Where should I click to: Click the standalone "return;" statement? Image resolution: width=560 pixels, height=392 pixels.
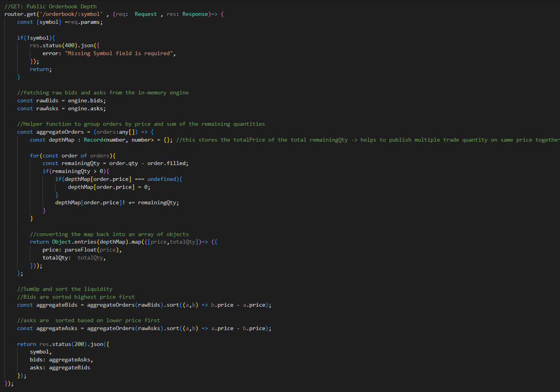[x=41, y=69]
